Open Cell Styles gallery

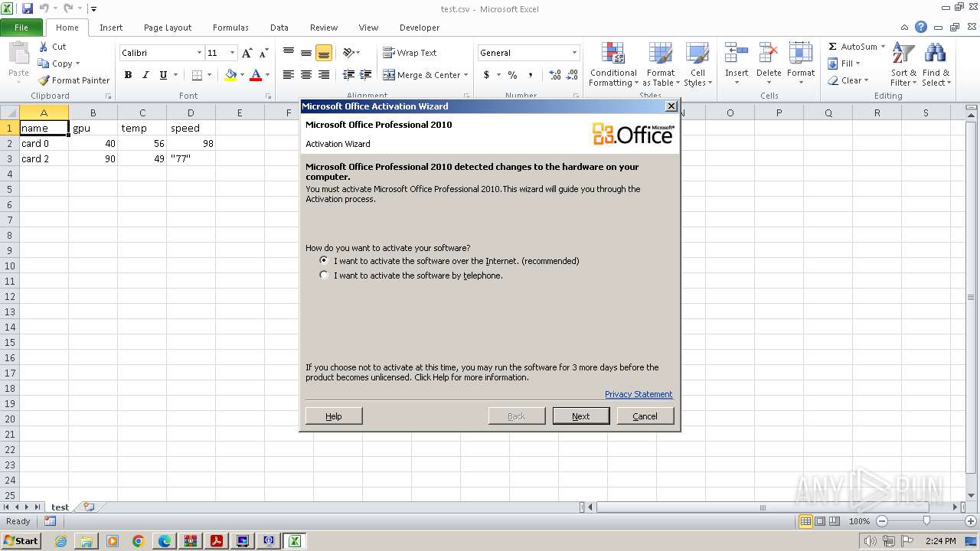697,65
